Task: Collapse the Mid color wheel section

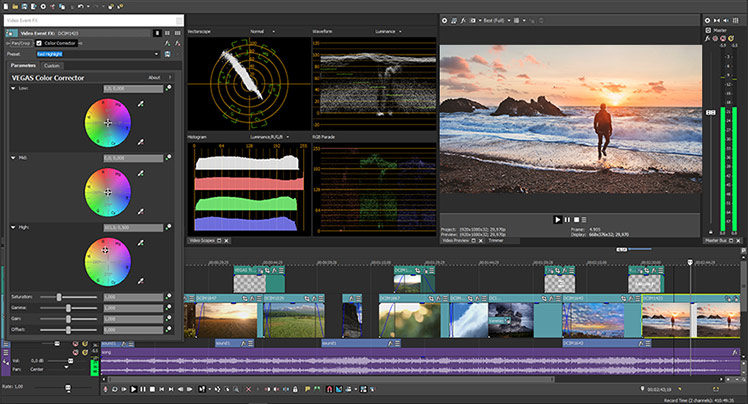Action: coord(13,157)
